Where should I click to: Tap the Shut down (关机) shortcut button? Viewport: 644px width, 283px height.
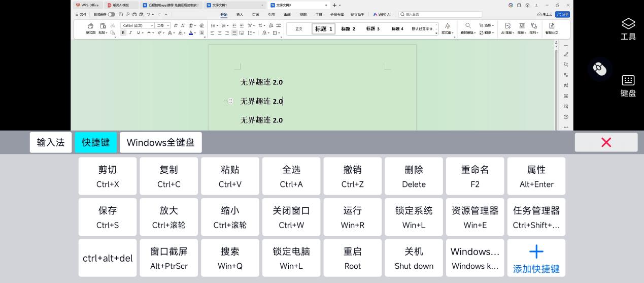pos(414,258)
